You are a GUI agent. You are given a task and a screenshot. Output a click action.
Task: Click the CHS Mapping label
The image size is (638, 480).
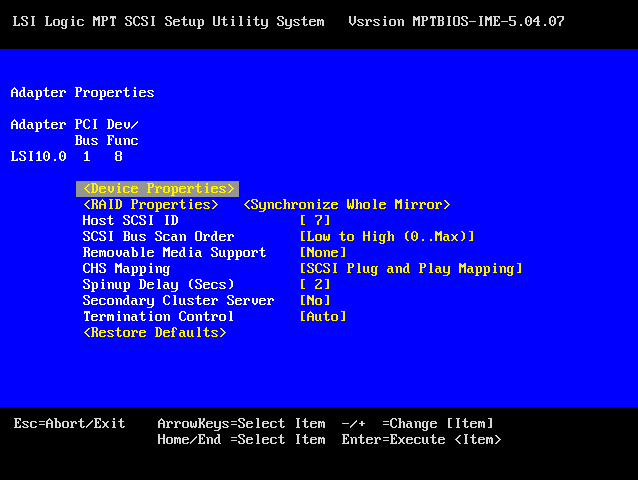click(x=126, y=269)
